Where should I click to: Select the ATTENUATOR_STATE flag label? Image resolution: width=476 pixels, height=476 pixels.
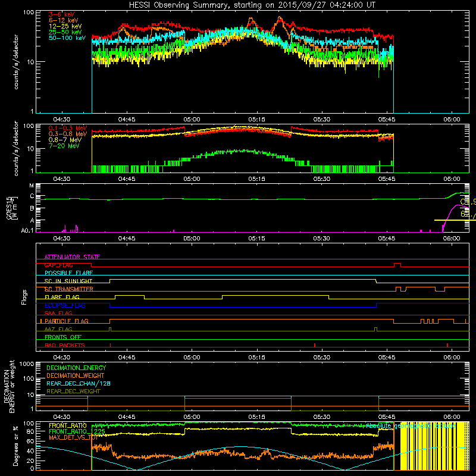coord(72,257)
